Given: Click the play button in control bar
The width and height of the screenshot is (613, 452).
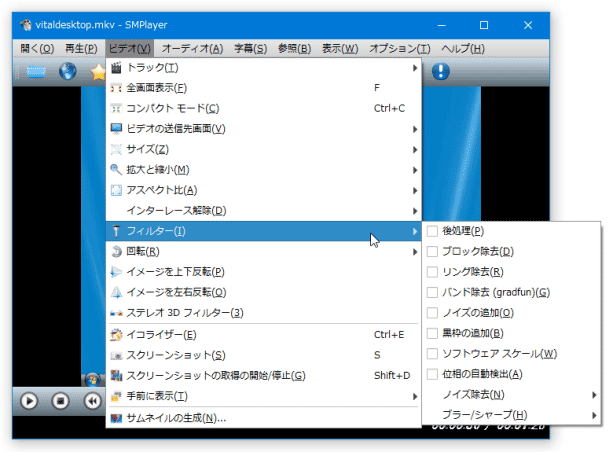Looking at the screenshot, I should coord(29,401).
